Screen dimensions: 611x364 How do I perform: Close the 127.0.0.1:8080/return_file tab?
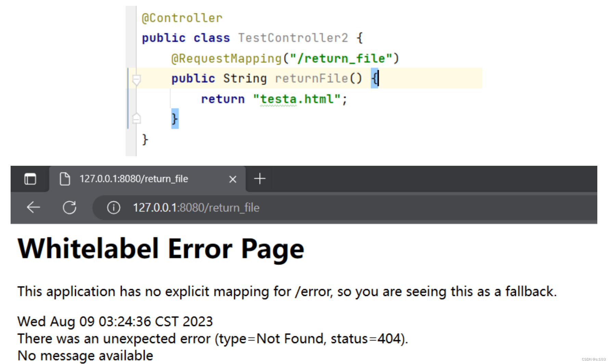pyautogui.click(x=233, y=179)
